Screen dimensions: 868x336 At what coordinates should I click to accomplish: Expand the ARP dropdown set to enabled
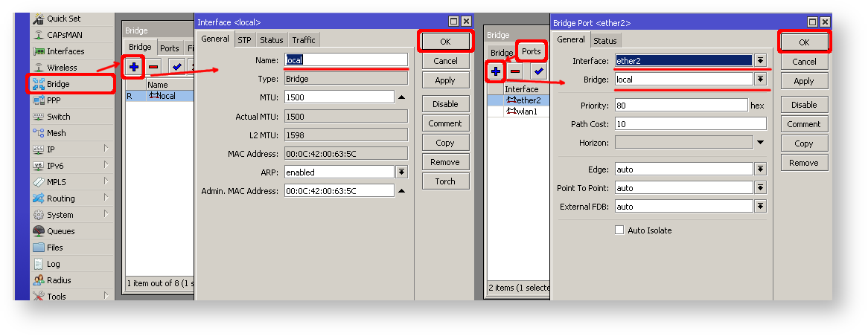(401, 172)
